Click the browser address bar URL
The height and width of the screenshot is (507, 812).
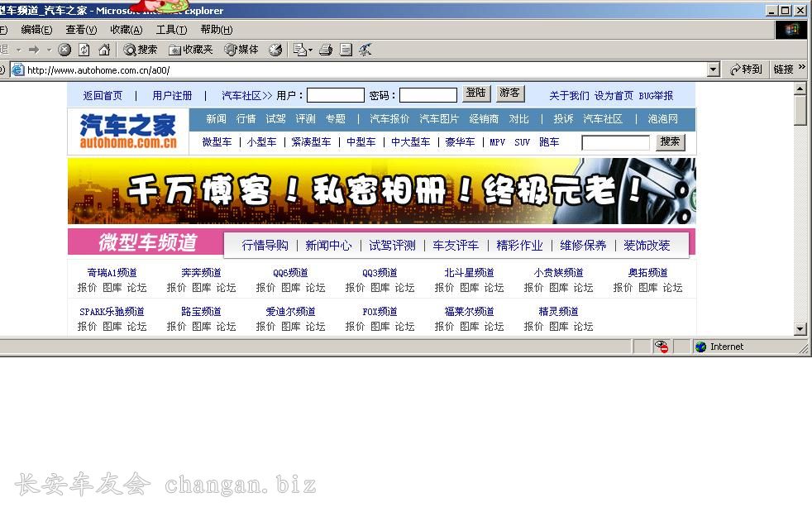click(98, 70)
